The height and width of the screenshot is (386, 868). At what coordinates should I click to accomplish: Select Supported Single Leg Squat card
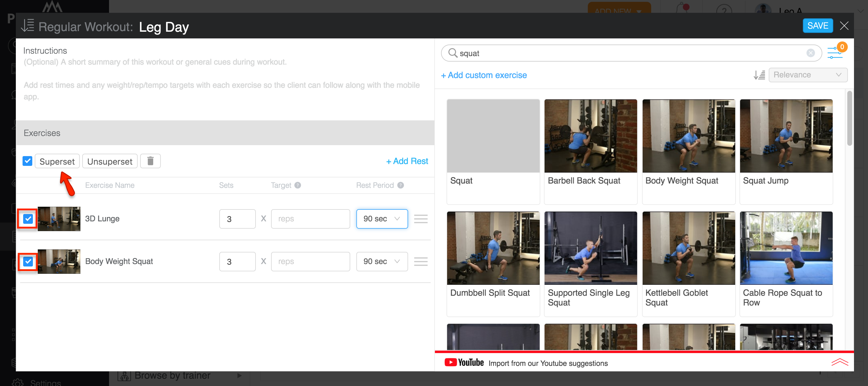click(x=590, y=264)
